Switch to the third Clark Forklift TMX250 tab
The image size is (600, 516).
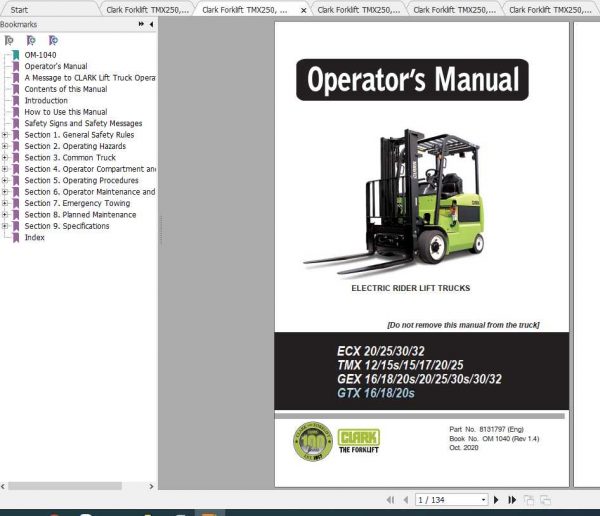359,10
